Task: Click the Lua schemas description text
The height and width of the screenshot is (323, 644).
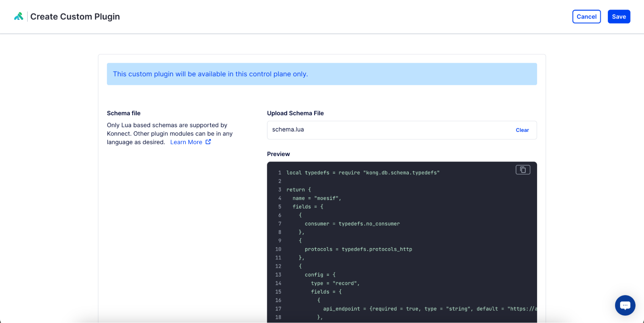Action: [169, 134]
